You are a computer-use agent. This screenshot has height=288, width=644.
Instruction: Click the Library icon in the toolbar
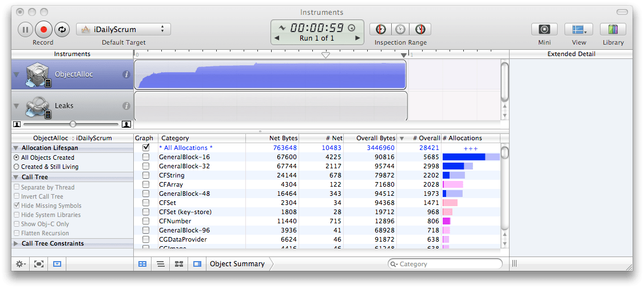(x=613, y=29)
